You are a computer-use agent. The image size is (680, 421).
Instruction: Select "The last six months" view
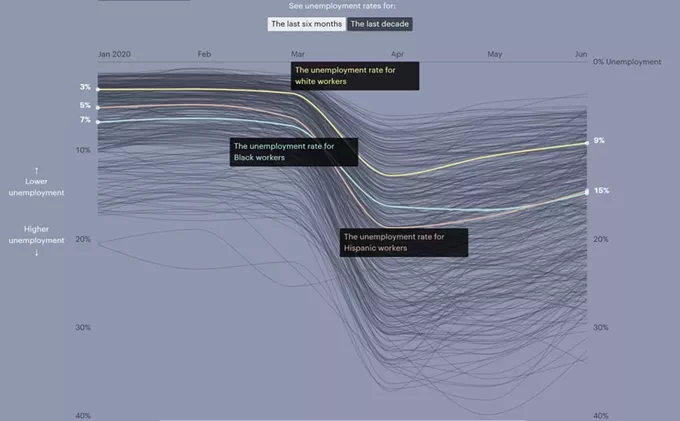click(306, 24)
